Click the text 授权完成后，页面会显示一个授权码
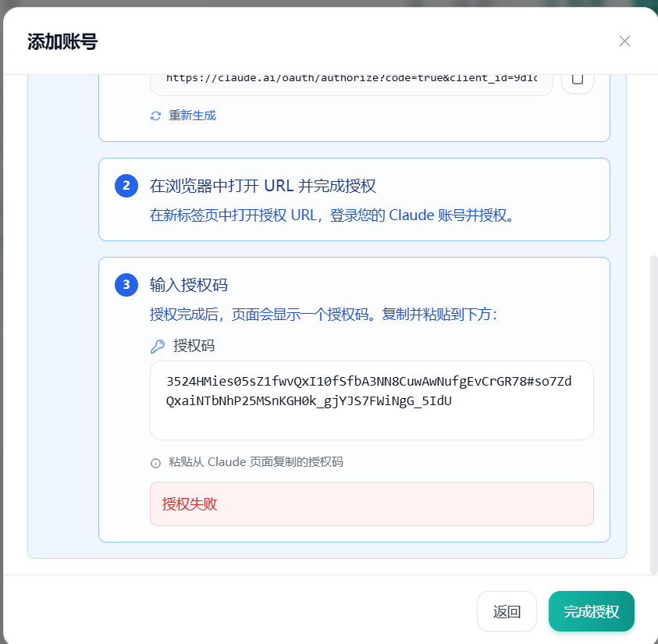The image size is (658, 644). point(259,315)
